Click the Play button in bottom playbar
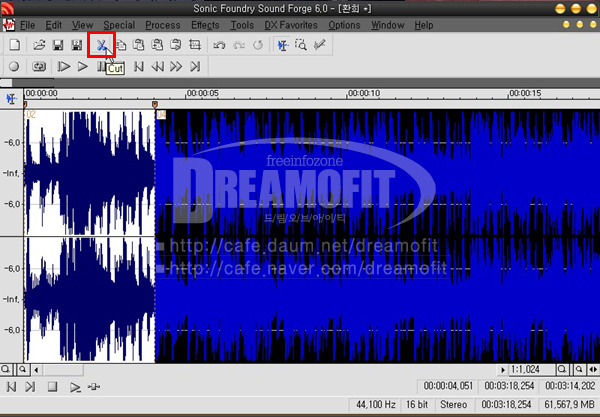Viewport: 600px width, 417px height. point(75,387)
